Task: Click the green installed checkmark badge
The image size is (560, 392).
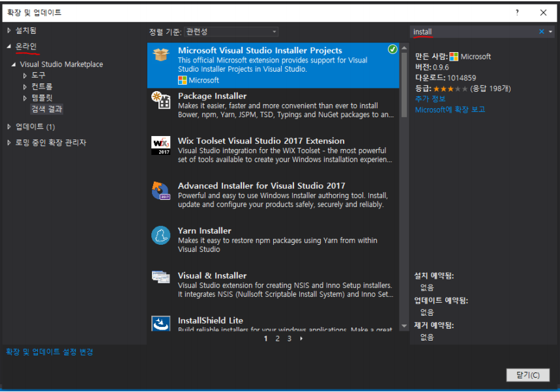Action: (x=392, y=49)
